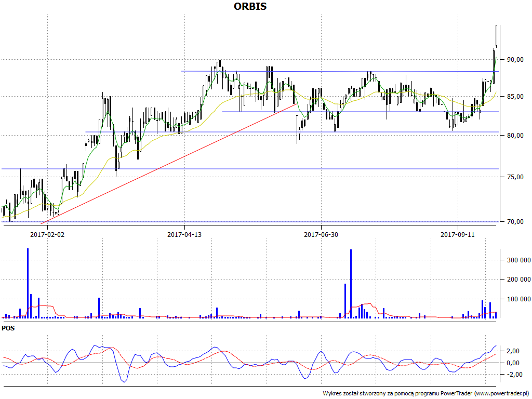Image resolution: width=532 pixels, height=399 pixels.
Task: Click the last white candle above 90,00
Action: click(x=496, y=36)
